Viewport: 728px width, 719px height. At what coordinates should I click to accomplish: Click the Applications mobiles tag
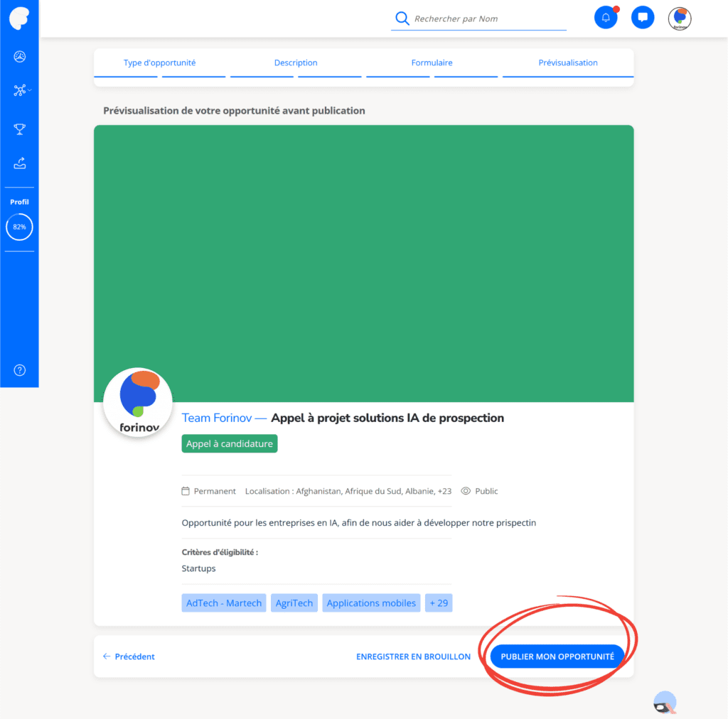tap(371, 603)
